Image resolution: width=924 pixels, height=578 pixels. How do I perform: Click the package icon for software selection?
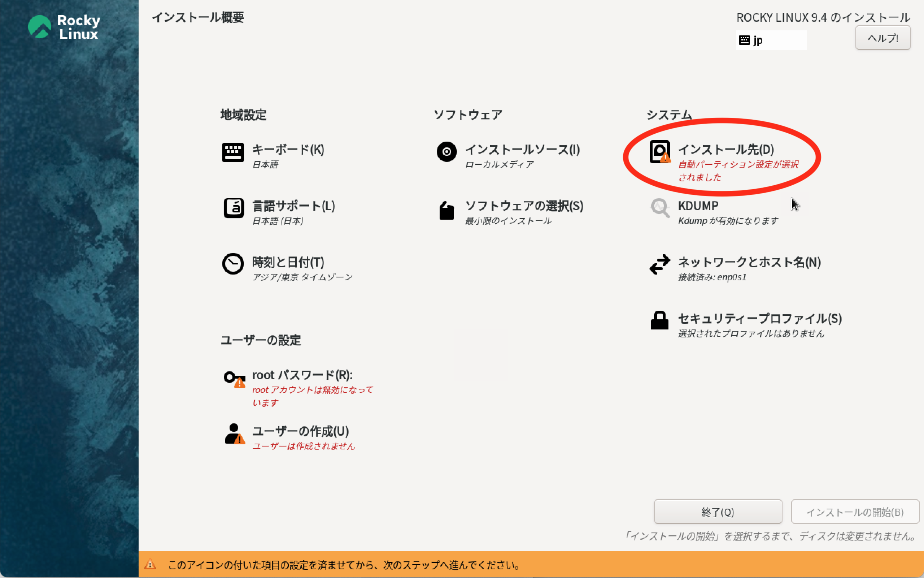point(446,210)
